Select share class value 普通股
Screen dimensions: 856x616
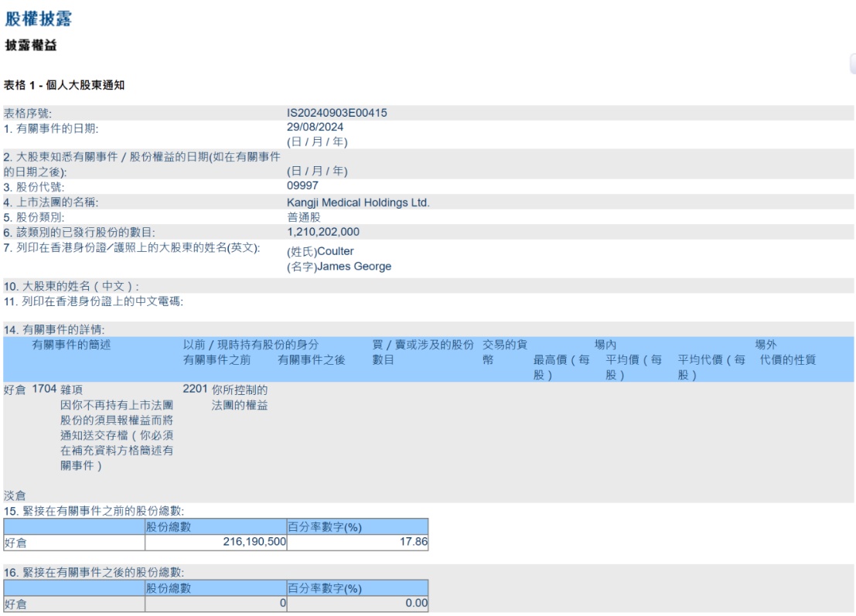click(x=304, y=217)
